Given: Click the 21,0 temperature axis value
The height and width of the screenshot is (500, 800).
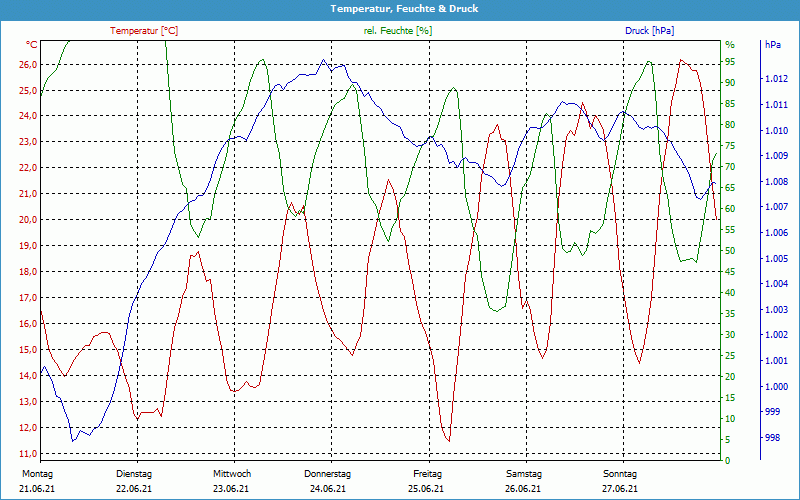Looking at the screenshot, I should pos(28,194).
